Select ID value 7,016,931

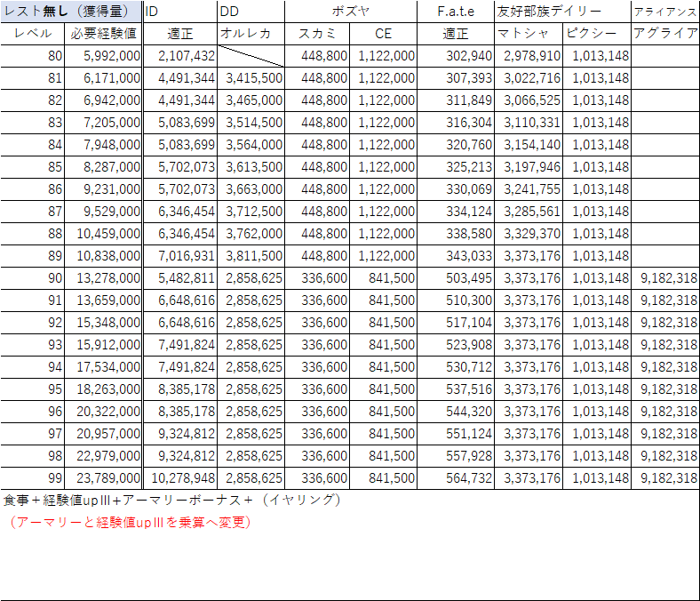180,256
